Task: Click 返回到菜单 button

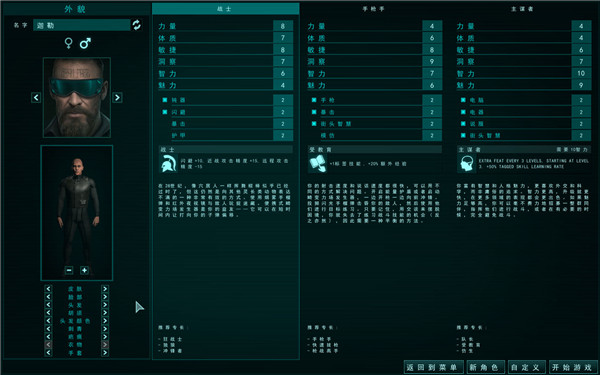Action: coord(434,367)
